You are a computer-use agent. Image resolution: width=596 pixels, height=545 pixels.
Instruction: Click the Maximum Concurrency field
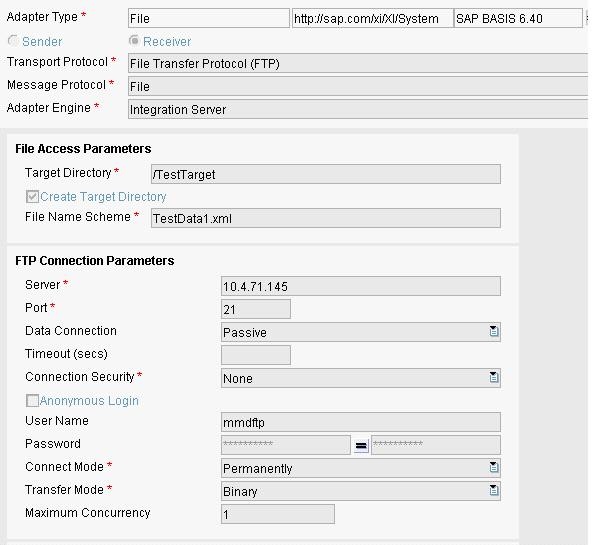tap(278, 514)
